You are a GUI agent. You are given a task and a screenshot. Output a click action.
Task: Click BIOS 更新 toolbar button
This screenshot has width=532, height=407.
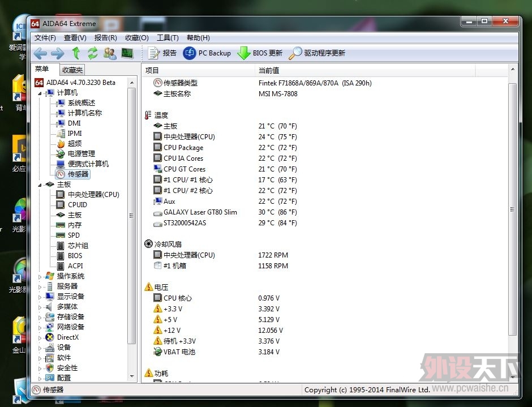click(260, 53)
